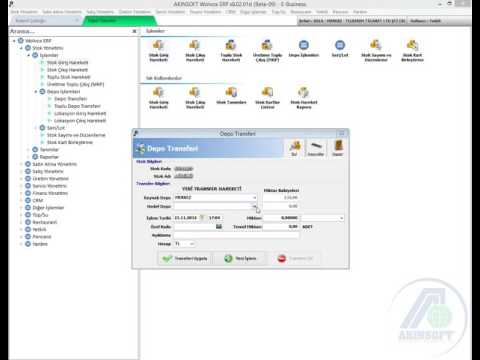Screen dimensions: 480x360
Task: Click the Stok Adı value link
Action: (184, 176)
